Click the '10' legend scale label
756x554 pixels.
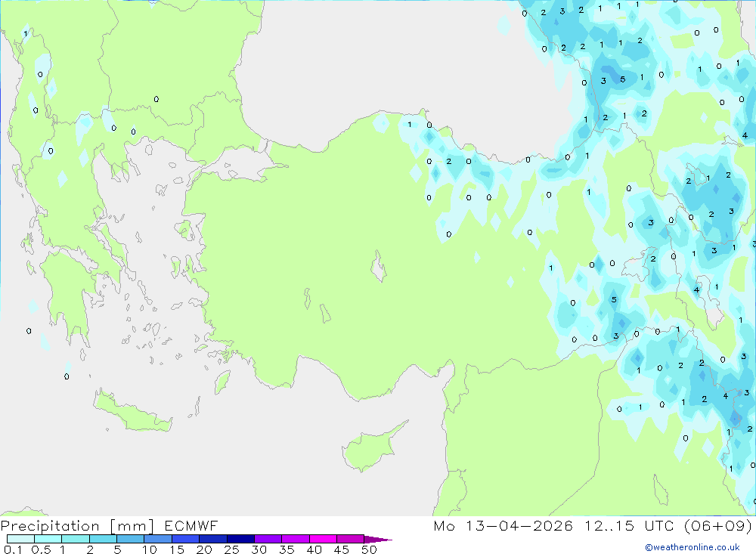150,549
